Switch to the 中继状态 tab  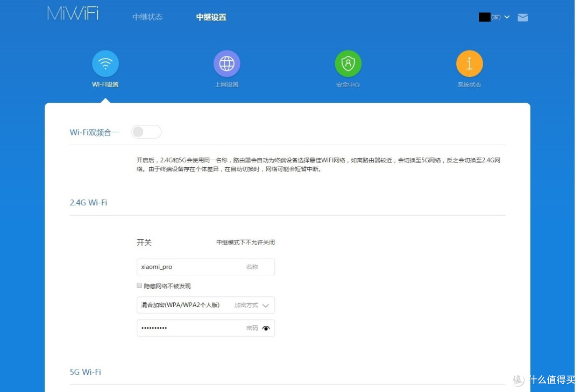click(x=147, y=17)
